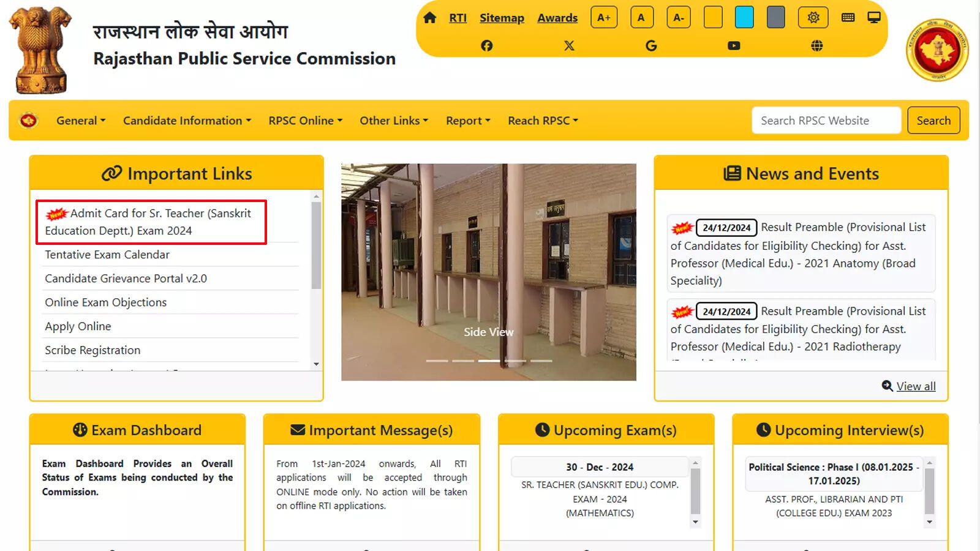This screenshot has width=980, height=551.
Task: Open the YouTube channel icon
Action: pos(733,45)
